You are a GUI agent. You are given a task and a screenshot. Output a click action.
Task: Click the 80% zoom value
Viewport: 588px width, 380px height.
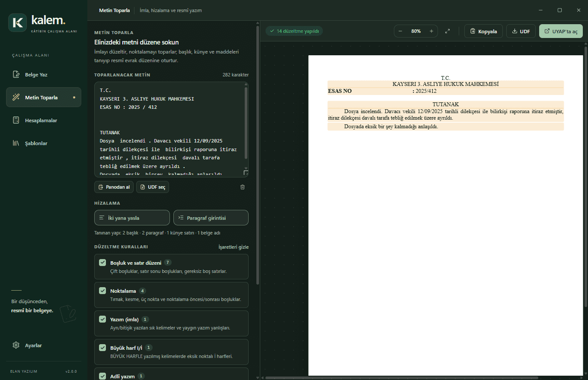click(416, 31)
